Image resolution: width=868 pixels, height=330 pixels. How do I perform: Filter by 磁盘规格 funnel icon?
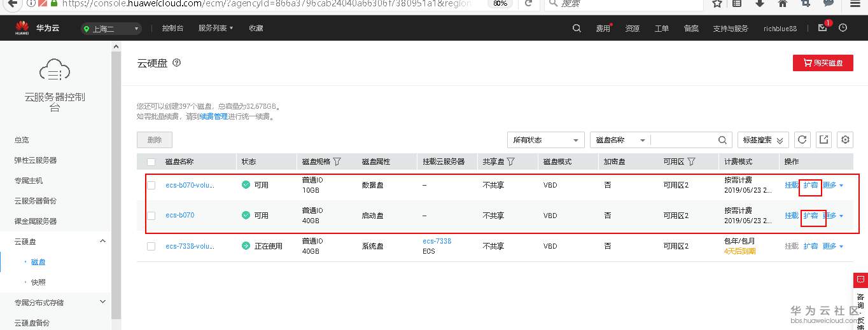click(x=337, y=162)
